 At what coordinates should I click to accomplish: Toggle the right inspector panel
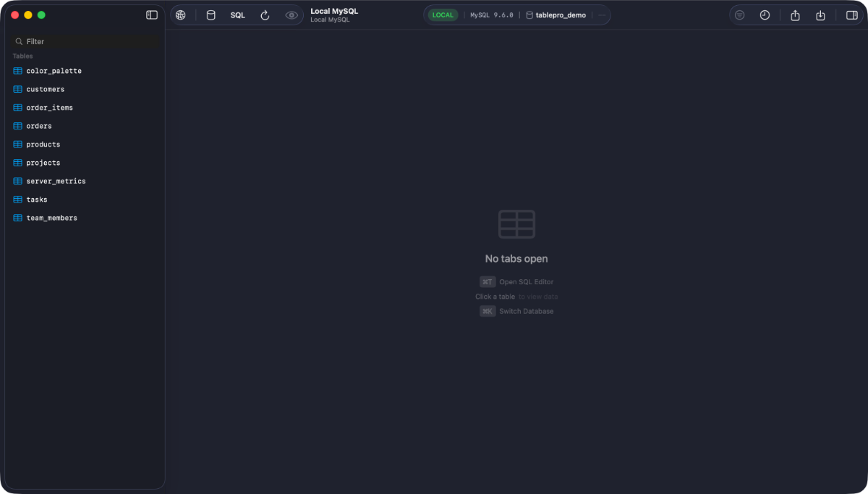(x=851, y=15)
